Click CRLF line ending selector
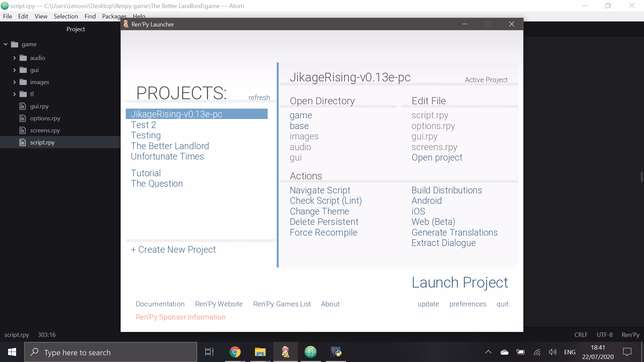644x362 pixels. tap(581, 335)
